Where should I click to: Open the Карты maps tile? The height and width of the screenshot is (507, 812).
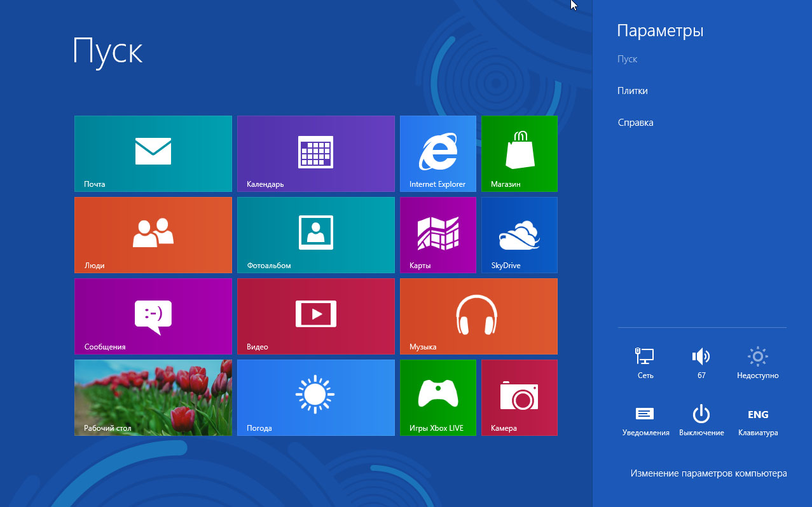438,235
